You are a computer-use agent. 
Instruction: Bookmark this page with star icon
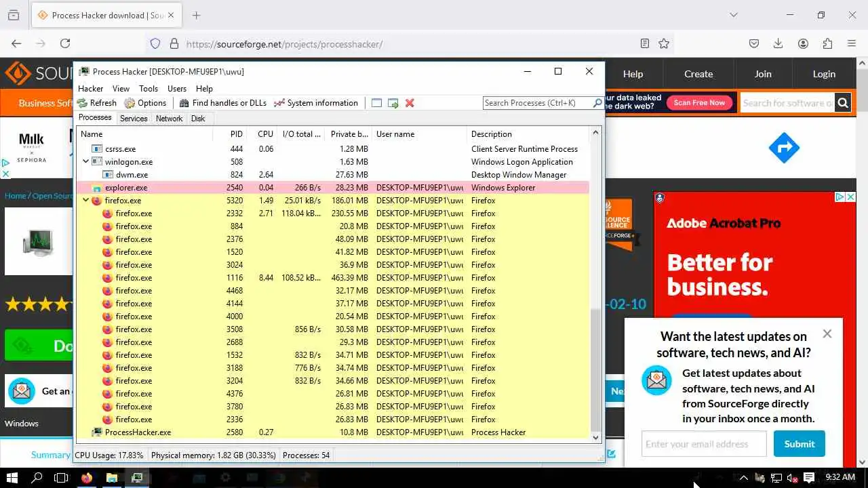tap(664, 43)
